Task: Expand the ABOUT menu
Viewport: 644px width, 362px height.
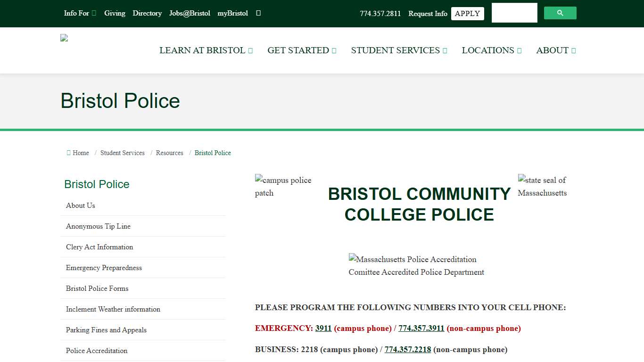Action: (556, 50)
